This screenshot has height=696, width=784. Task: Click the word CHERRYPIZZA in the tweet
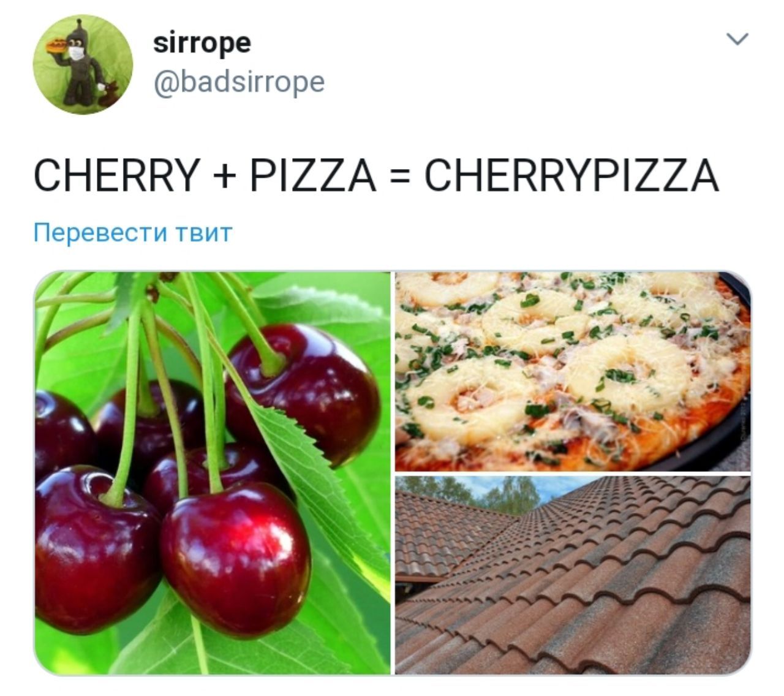click(x=571, y=176)
